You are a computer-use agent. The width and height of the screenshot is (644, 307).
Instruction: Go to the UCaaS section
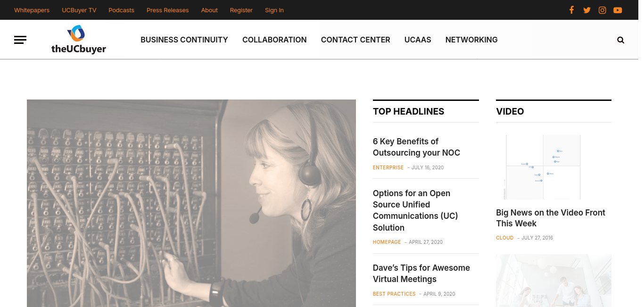coord(418,40)
